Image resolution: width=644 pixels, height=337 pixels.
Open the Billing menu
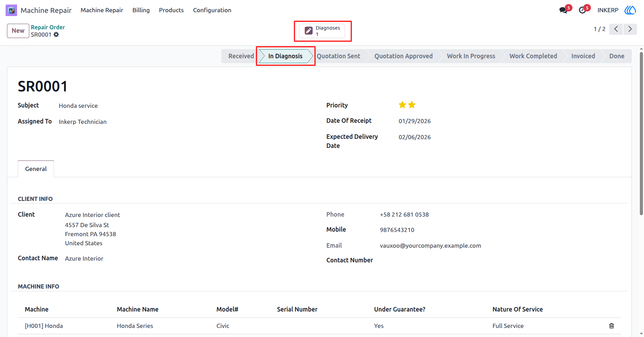point(141,10)
